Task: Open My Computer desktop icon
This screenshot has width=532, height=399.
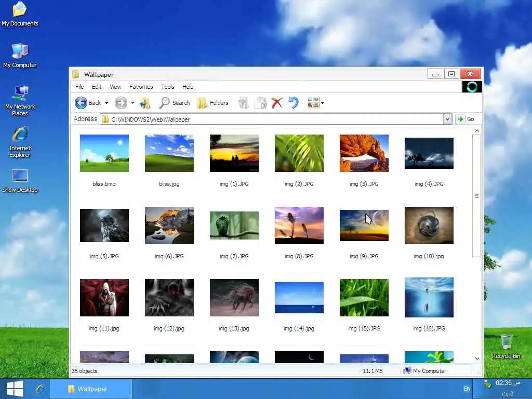Action: pos(20,56)
